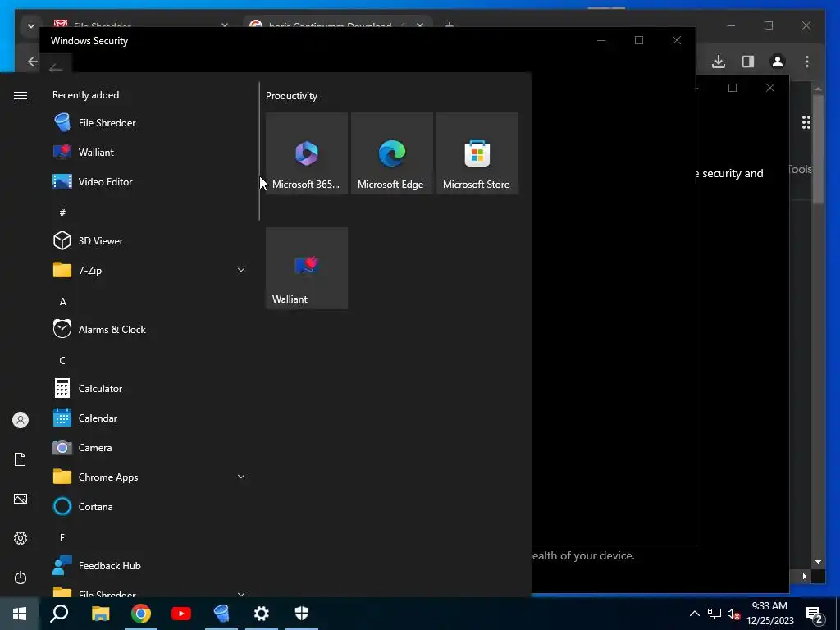840x630 pixels.
Task: Open user account icon in Start sidebar
Action: 21,420
